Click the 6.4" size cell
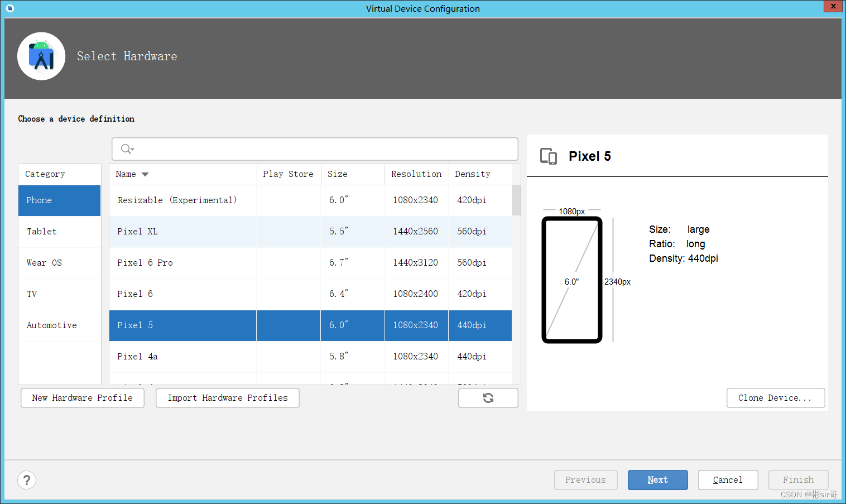 click(x=353, y=294)
